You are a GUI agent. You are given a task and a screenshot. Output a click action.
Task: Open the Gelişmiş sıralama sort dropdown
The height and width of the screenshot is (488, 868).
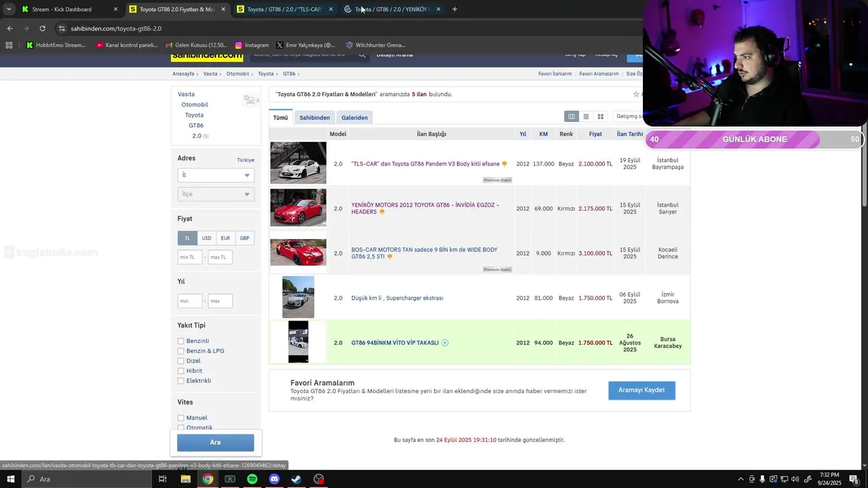coord(629,117)
